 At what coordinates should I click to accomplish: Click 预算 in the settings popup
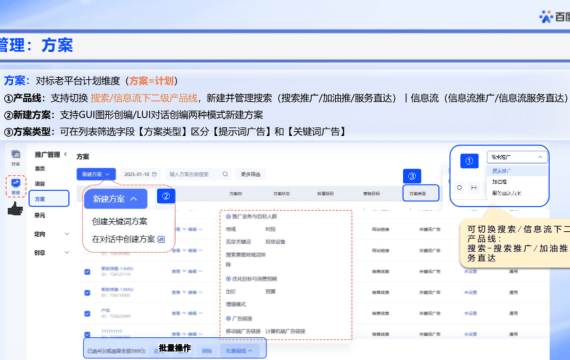tap(270, 292)
